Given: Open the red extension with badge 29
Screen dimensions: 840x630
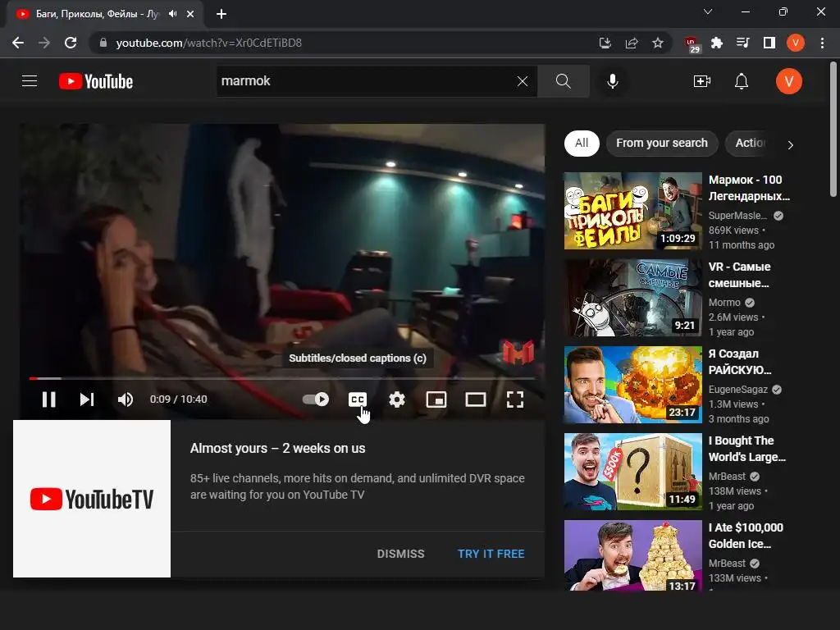Looking at the screenshot, I should point(692,44).
